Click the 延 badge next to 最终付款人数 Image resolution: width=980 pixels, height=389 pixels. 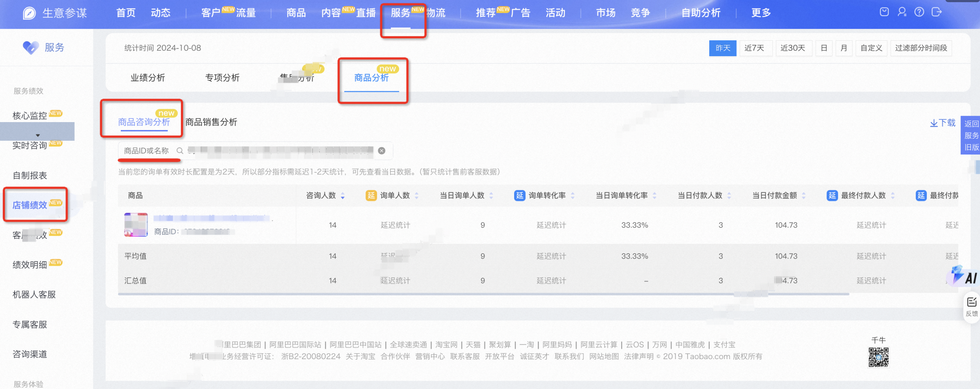pos(832,195)
